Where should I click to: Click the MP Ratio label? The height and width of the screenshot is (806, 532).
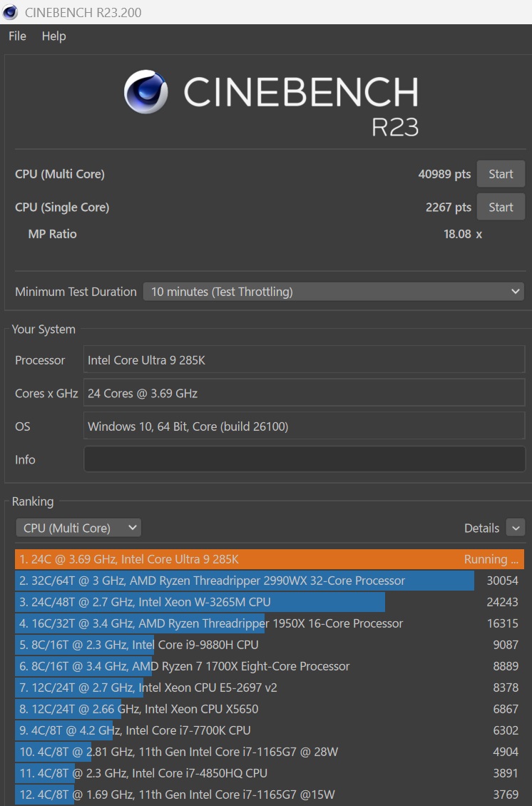53,234
